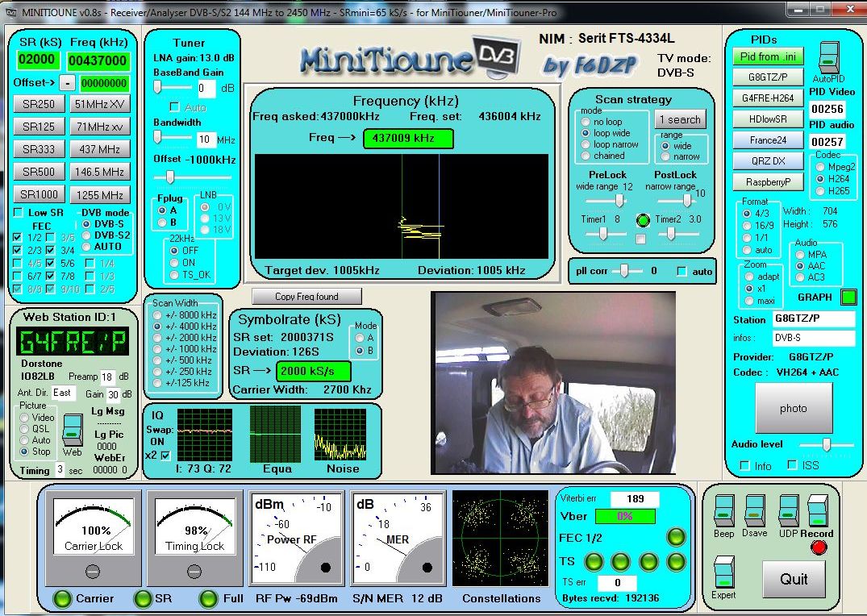This screenshot has height=616, width=867.
Task: Click the Station name field G8GTZ/P
Action: coord(813,318)
